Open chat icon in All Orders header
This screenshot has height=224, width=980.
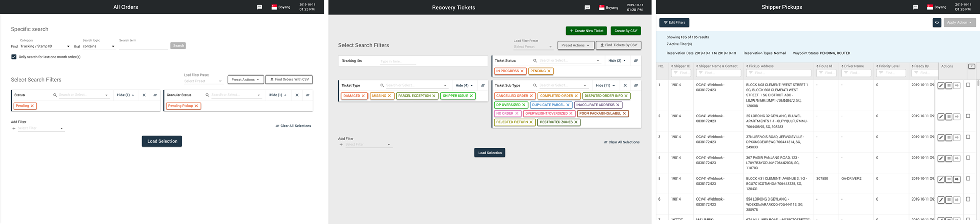coord(259,7)
